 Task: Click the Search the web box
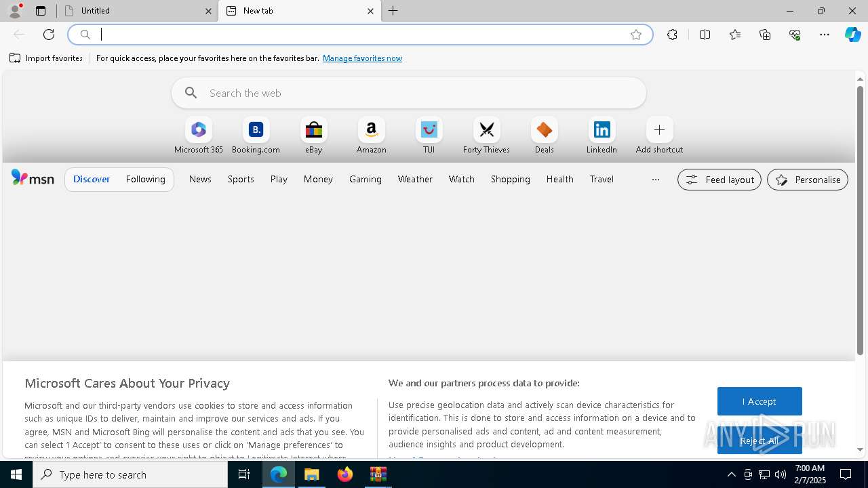click(x=409, y=93)
